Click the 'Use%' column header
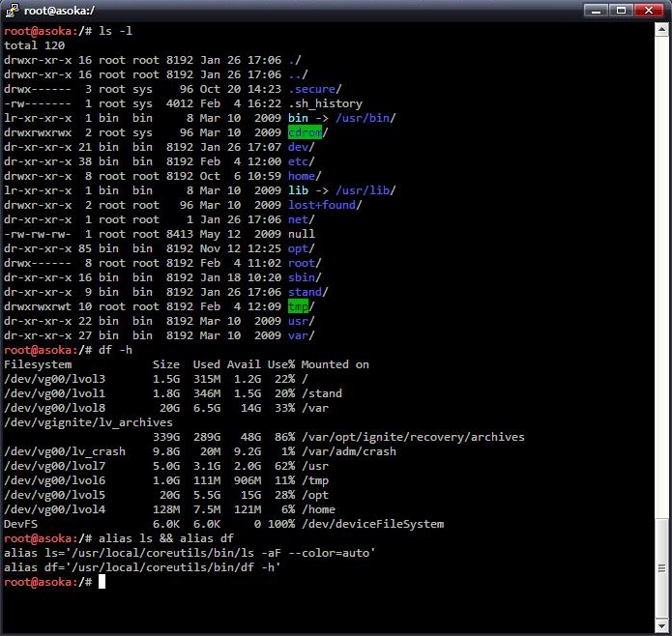 (281, 365)
